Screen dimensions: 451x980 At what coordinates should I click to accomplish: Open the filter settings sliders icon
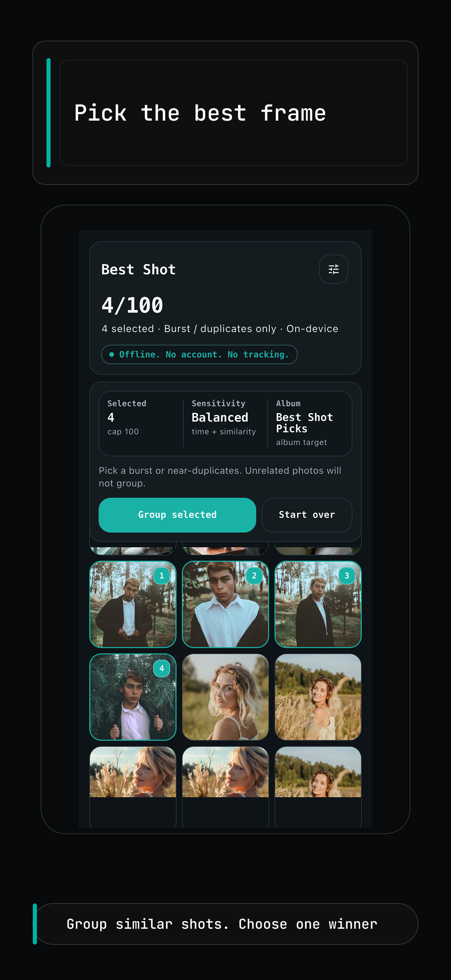(x=333, y=269)
